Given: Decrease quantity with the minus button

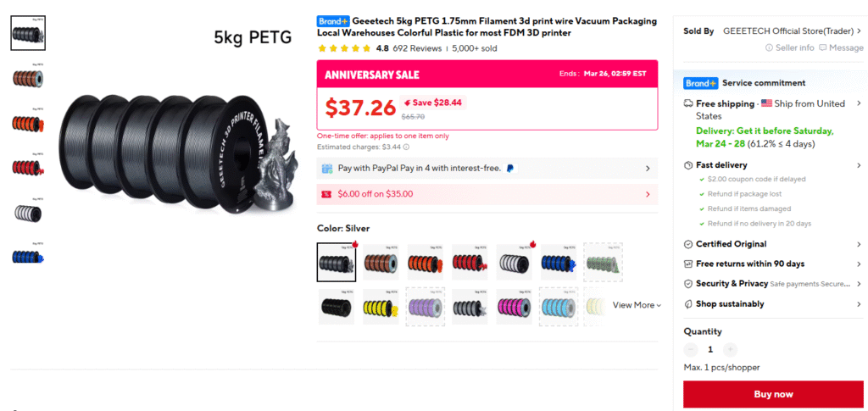Looking at the screenshot, I should [x=691, y=349].
